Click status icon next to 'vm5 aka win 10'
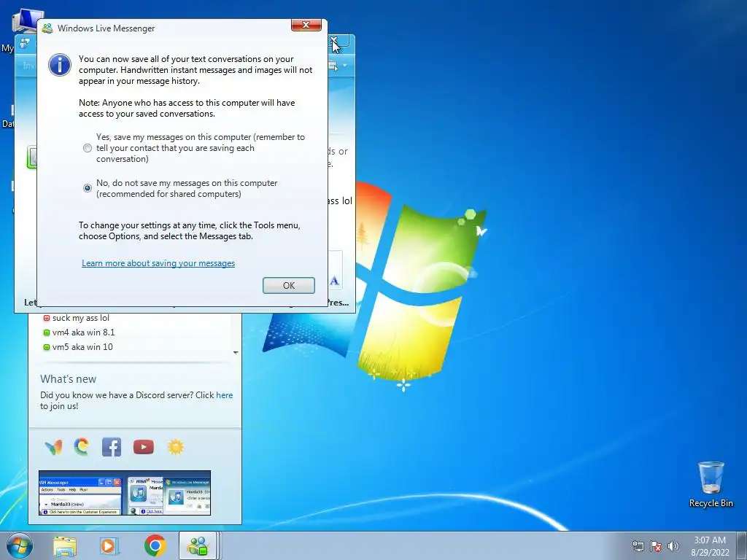747x560 pixels. tap(46, 347)
